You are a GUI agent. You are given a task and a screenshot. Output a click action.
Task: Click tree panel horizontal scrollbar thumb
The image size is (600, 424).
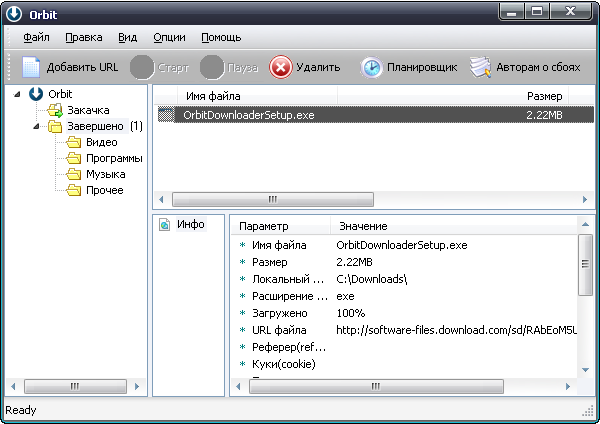pos(75,386)
